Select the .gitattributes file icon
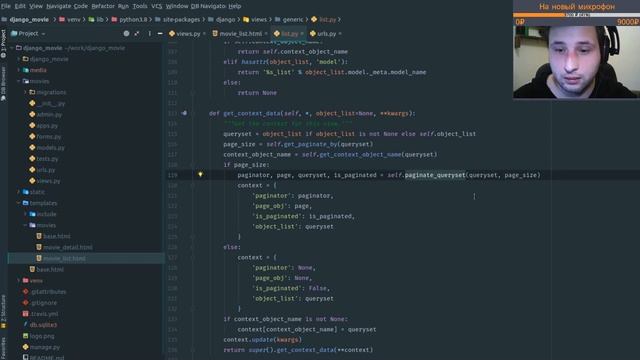640x360 pixels. (x=26, y=291)
